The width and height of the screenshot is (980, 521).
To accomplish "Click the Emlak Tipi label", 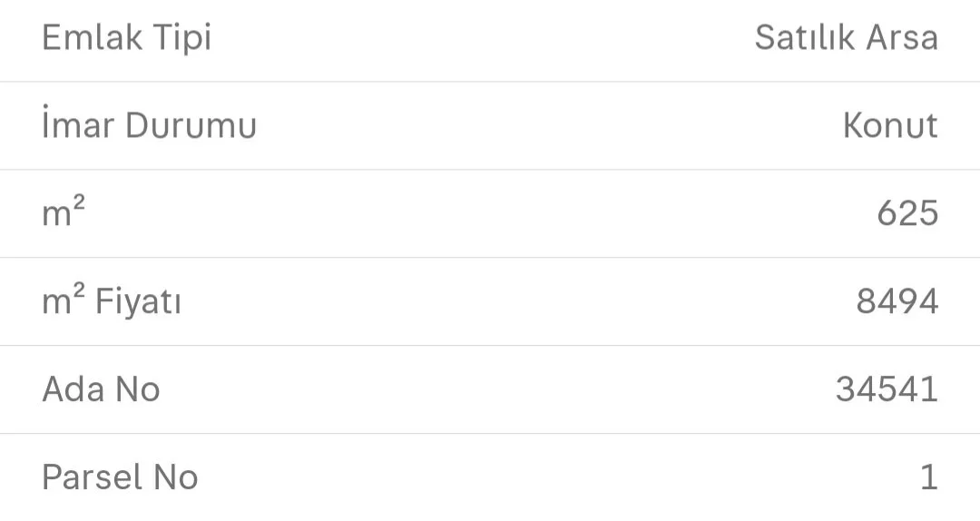I will click(x=126, y=38).
